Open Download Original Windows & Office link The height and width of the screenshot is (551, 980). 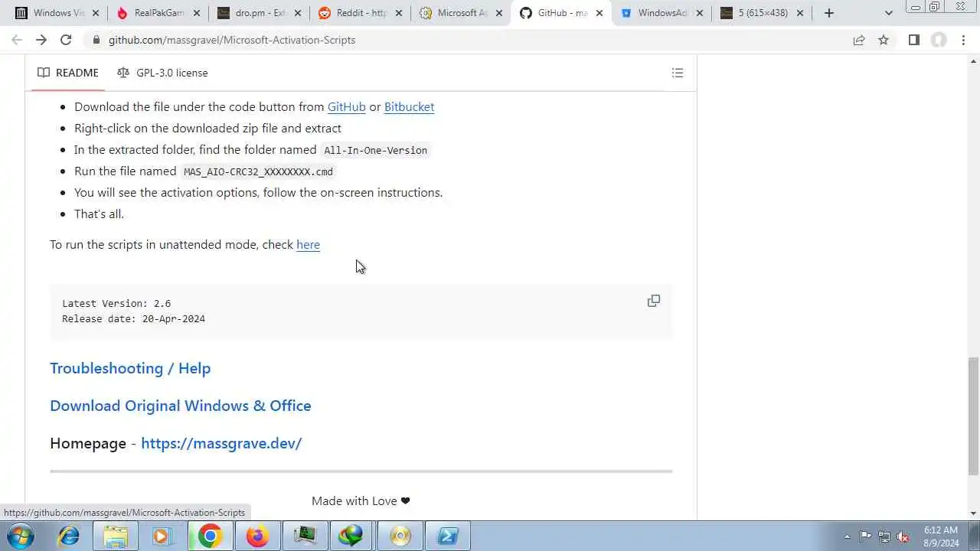[x=181, y=406]
